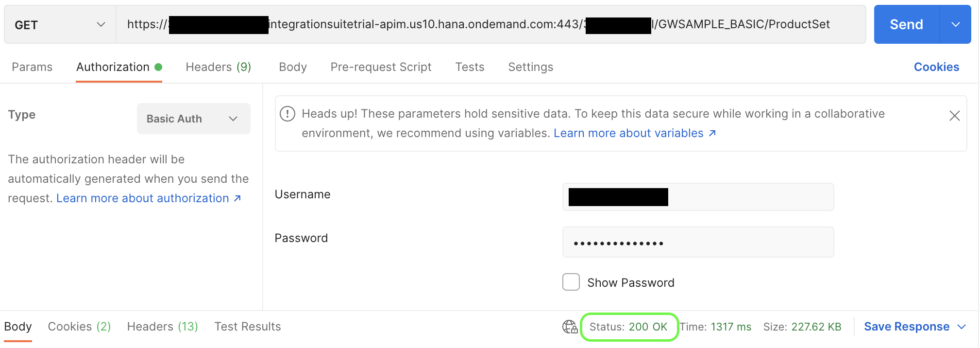Enable the Show Password checkbox
980x348 pixels.
tap(571, 282)
